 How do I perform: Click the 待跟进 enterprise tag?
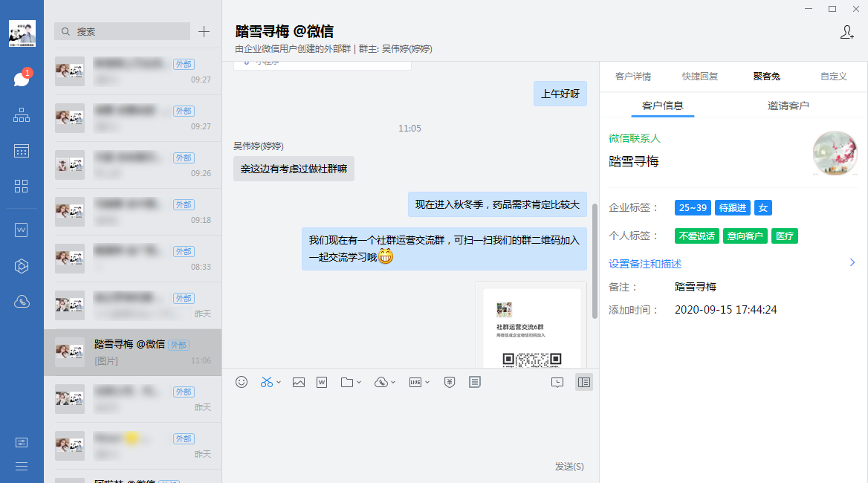(x=733, y=208)
